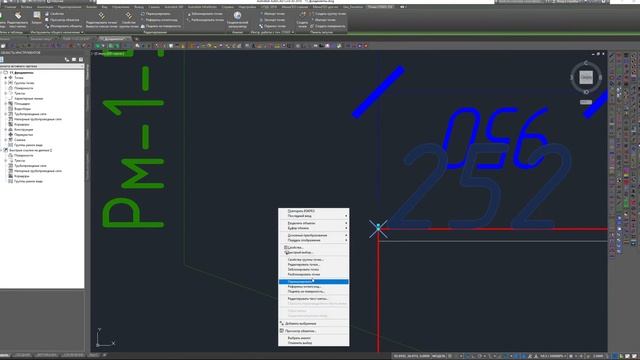This screenshot has height=360, width=640.
Task: Click the navigation bar button below ViewCube
Action: (586, 102)
